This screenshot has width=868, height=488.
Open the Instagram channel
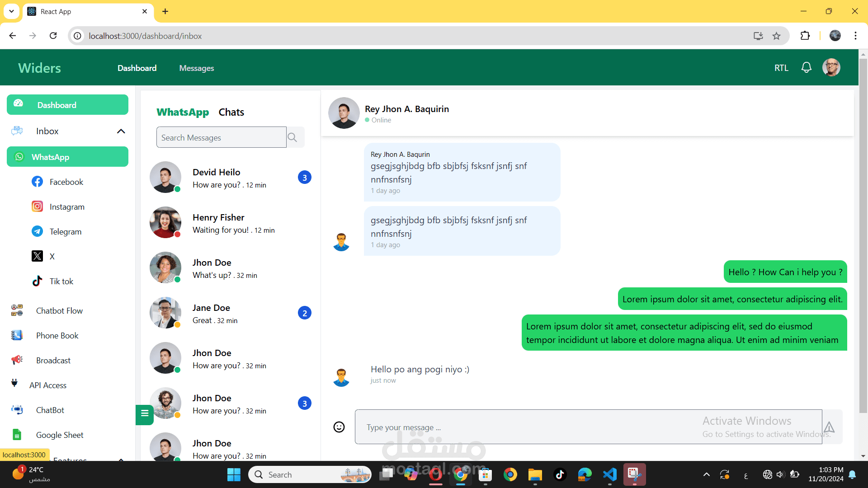(67, 206)
